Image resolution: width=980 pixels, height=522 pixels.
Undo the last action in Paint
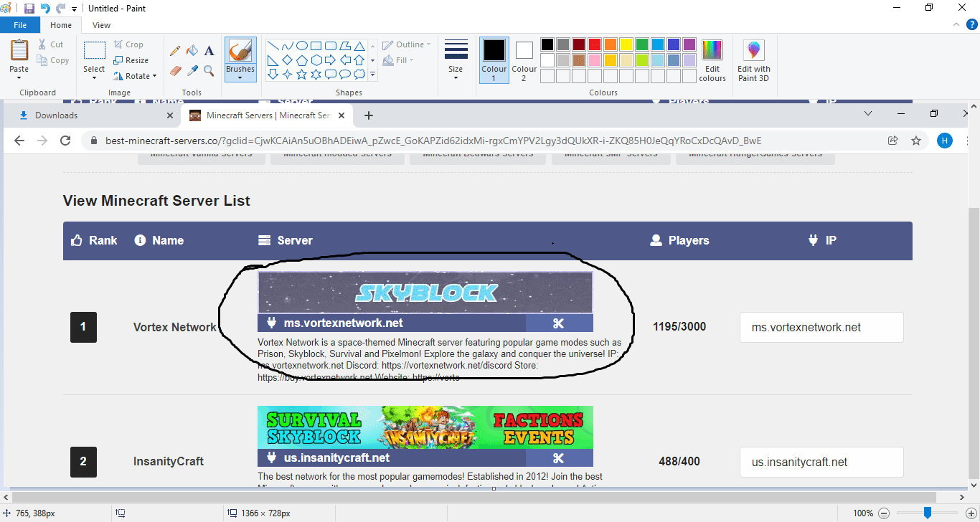tap(45, 9)
